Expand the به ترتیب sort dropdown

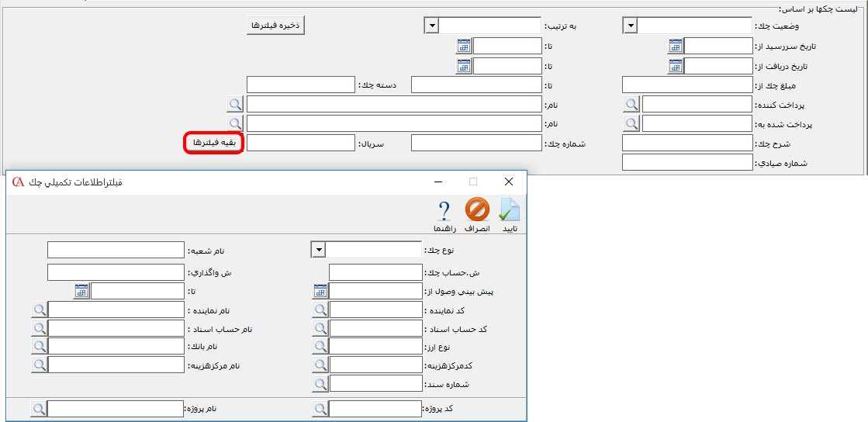click(x=432, y=26)
